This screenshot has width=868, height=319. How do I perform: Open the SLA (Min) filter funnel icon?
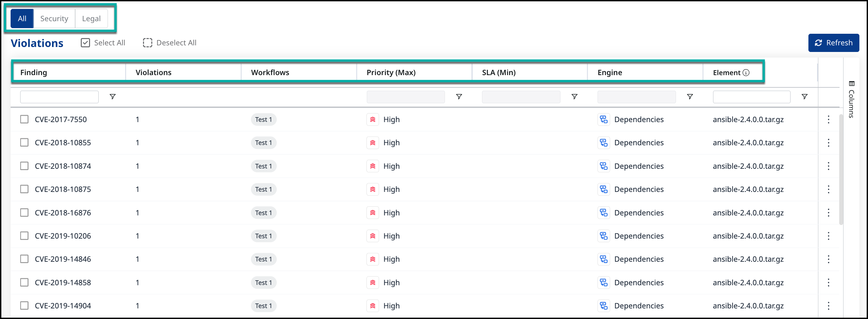pyautogui.click(x=574, y=97)
